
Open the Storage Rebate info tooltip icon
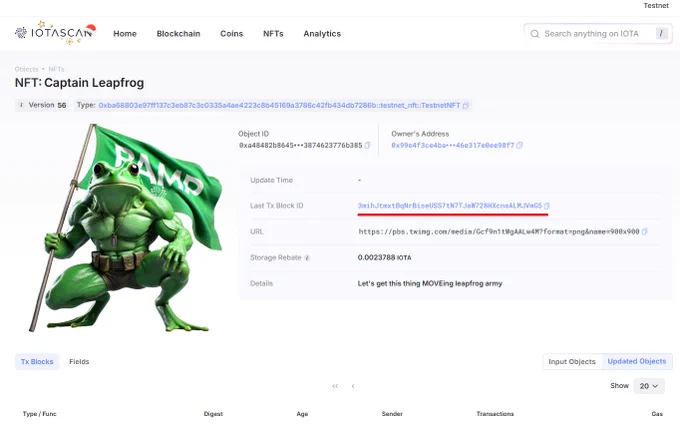[x=307, y=258]
